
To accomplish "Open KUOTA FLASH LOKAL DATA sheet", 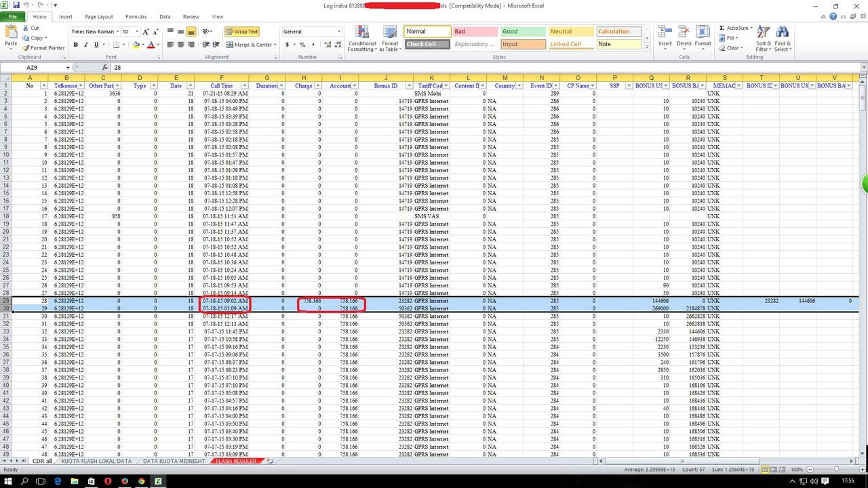I will coord(96,461).
